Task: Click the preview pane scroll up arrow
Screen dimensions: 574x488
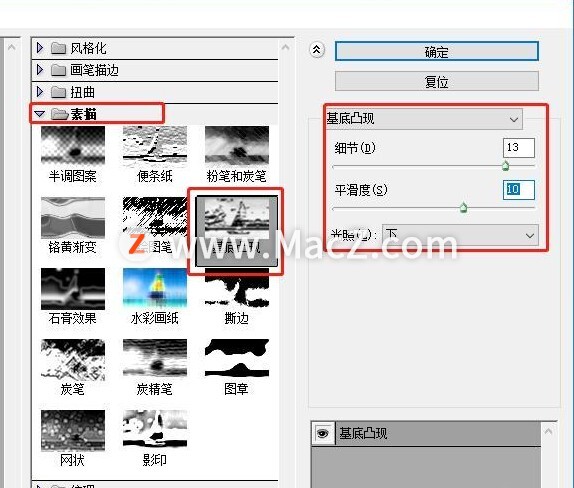Action: [11, 47]
